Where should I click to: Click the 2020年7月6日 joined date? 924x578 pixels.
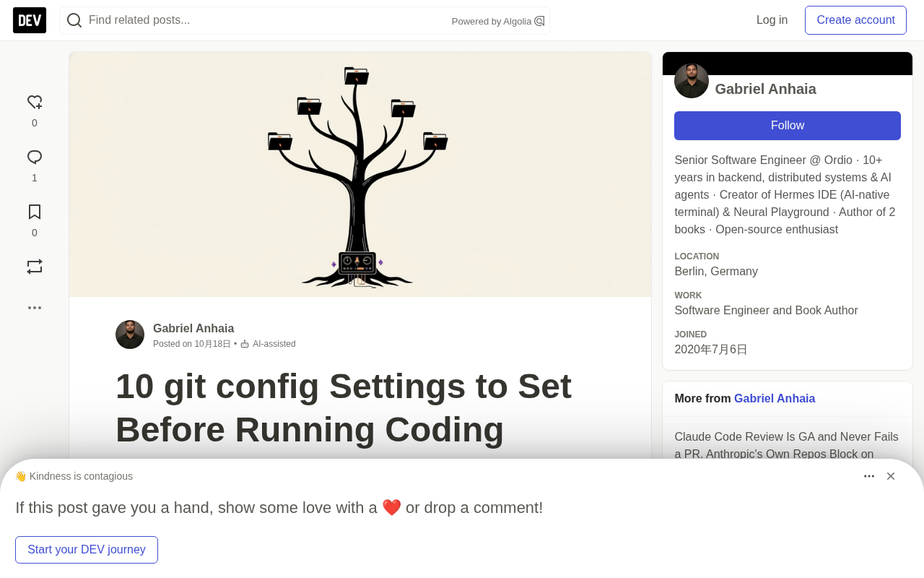click(711, 350)
